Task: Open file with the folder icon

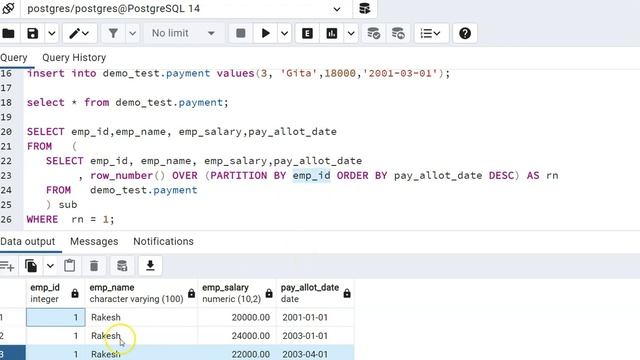Action: (9, 33)
